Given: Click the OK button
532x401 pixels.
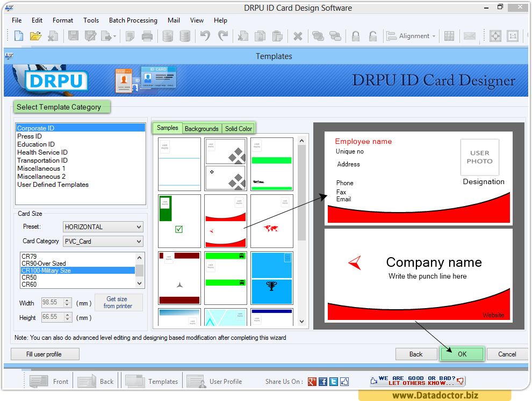Looking at the screenshot, I should (462, 354).
